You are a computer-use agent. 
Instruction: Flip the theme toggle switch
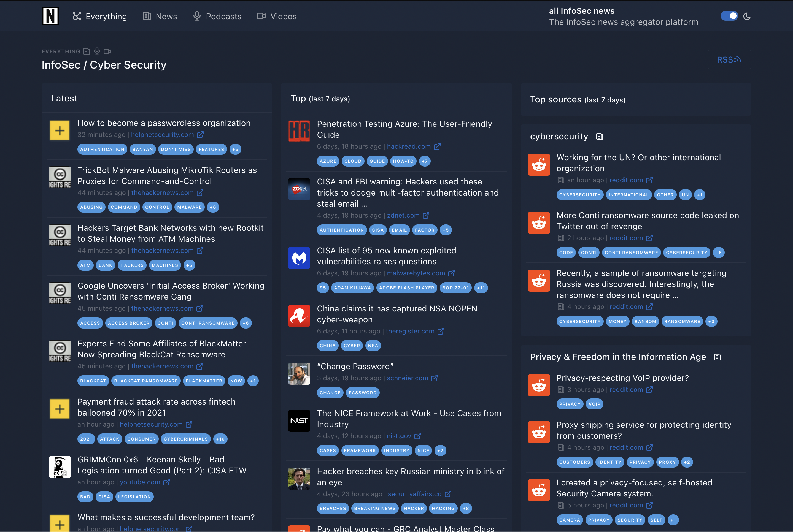(729, 16)
